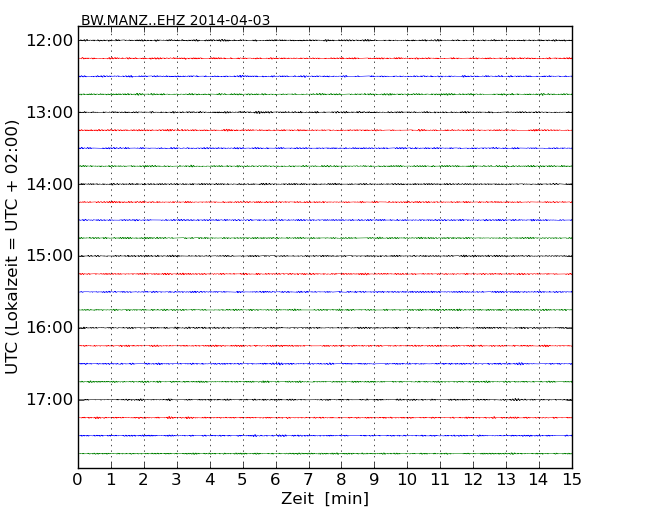Screen dimensions: 650x520
Task: Click the black seismogram trace at 17:00
Action: [325, 400]
